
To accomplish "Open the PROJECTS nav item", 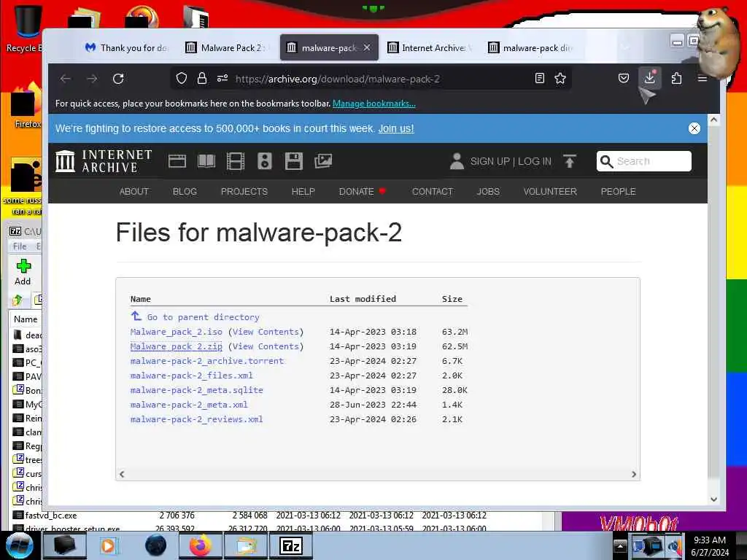I will [244, 192].
